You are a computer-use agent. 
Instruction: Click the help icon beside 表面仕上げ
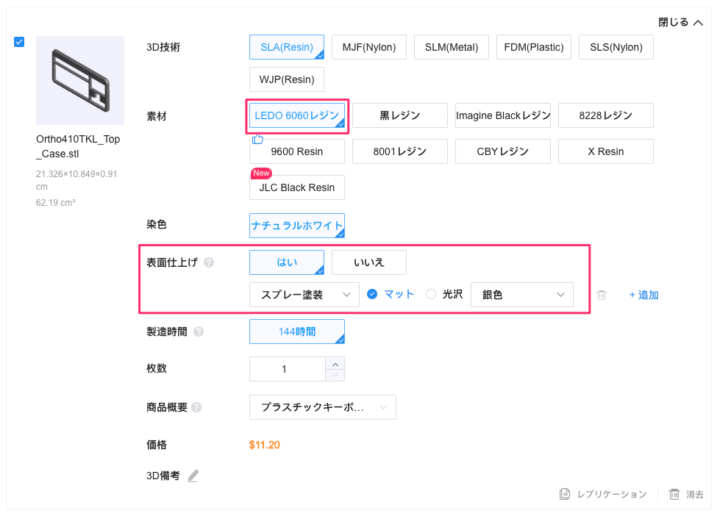pyautogui.click(x=209, y=263)
